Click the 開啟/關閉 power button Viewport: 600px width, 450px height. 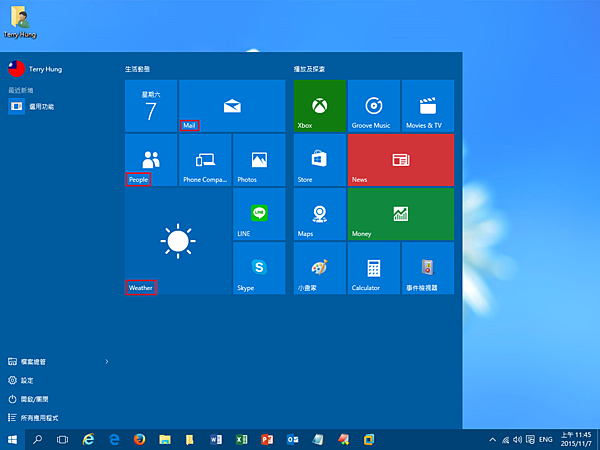coord(33,398)
